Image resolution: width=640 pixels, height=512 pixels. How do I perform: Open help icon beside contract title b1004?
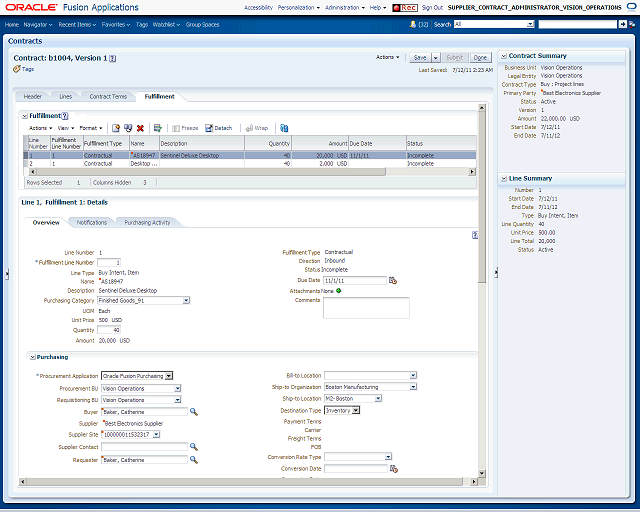tap(113, 58)
